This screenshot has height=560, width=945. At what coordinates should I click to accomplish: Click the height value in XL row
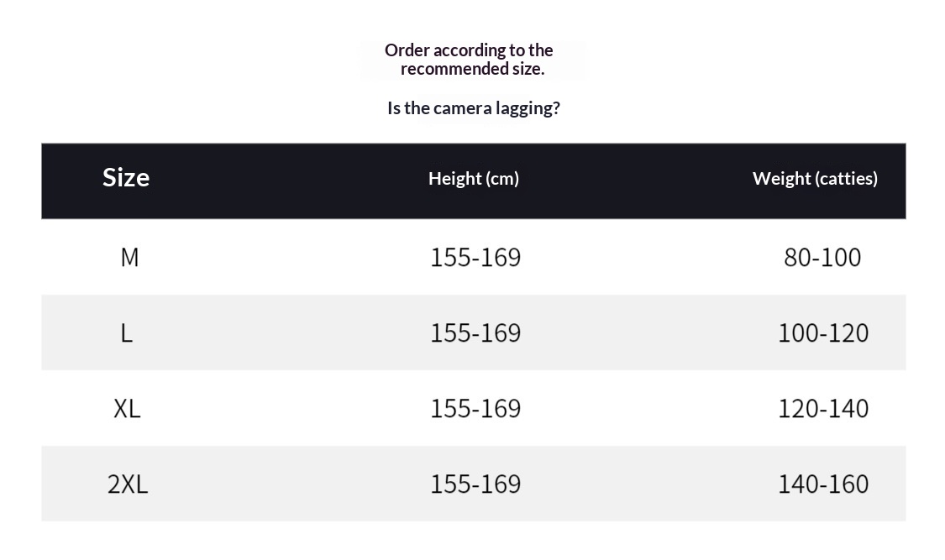pos(475,408)
